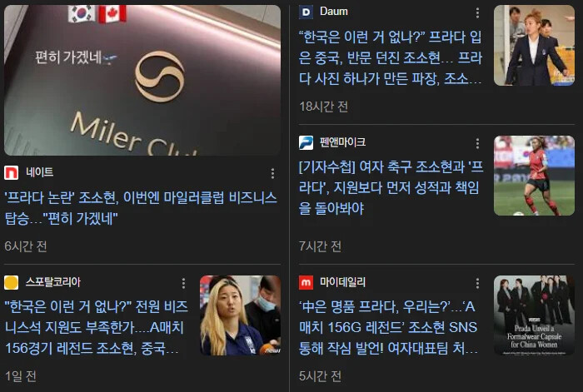Click the 스포탈코리아 yellow logo icon
The image size is (583, 392).
[x=11, y=282]
